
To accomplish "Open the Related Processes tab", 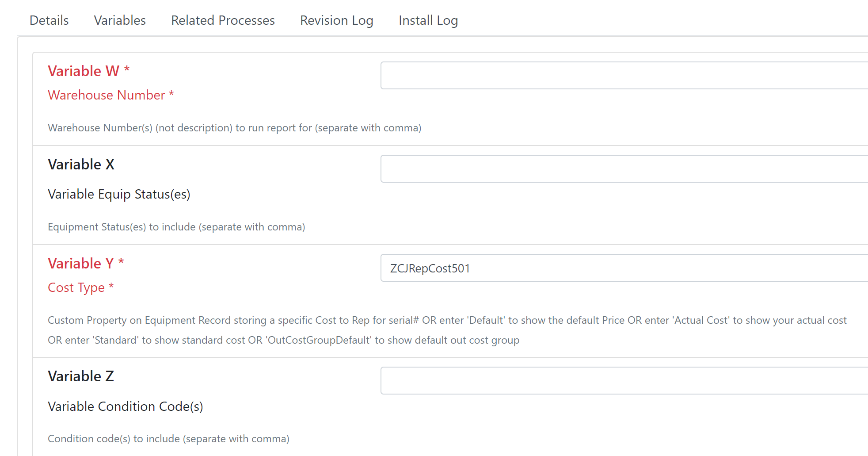I will coord(223,20).
